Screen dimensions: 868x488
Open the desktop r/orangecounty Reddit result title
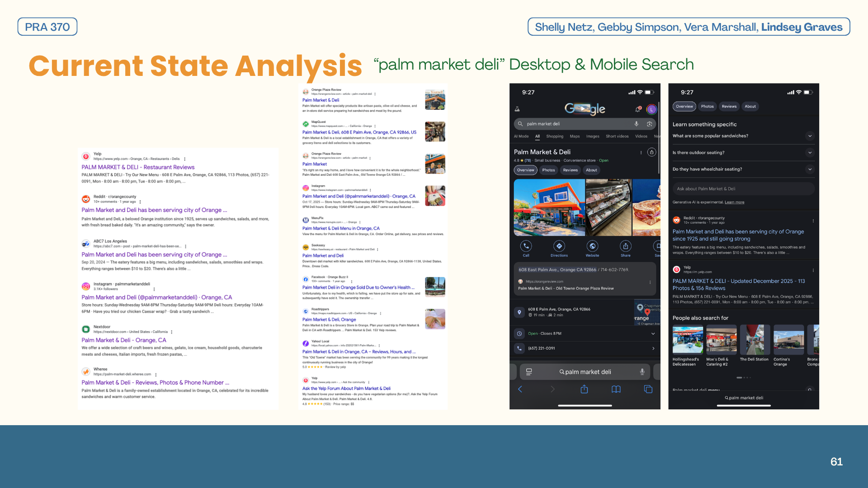(x=154, y=210)
